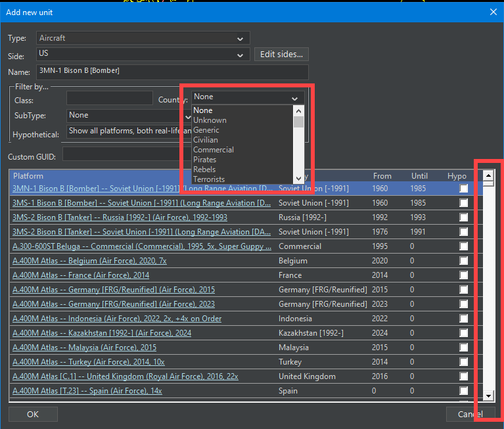The height and width of the screenshot is (429, 504).
Task: Select the A.300-600ST Beluga platform link
Action: 142,246
